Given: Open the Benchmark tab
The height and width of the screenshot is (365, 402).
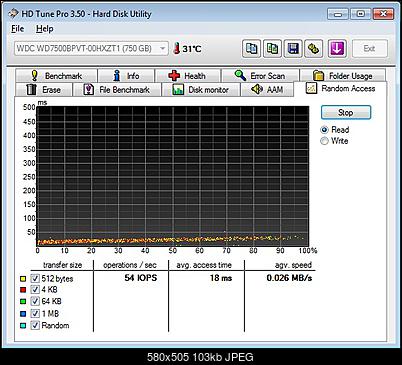Looking at the screenshot, I should tap(56, 76).
